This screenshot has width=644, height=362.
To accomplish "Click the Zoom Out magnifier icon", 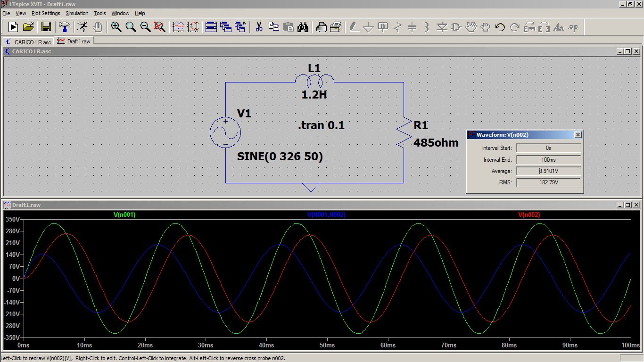I will (x=145, y=27).
